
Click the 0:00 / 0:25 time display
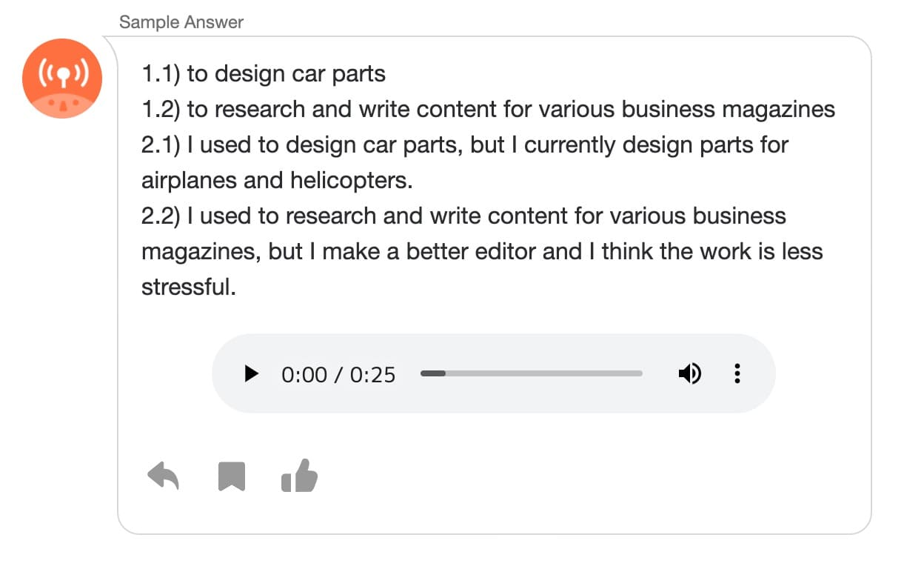click(338, 375)
